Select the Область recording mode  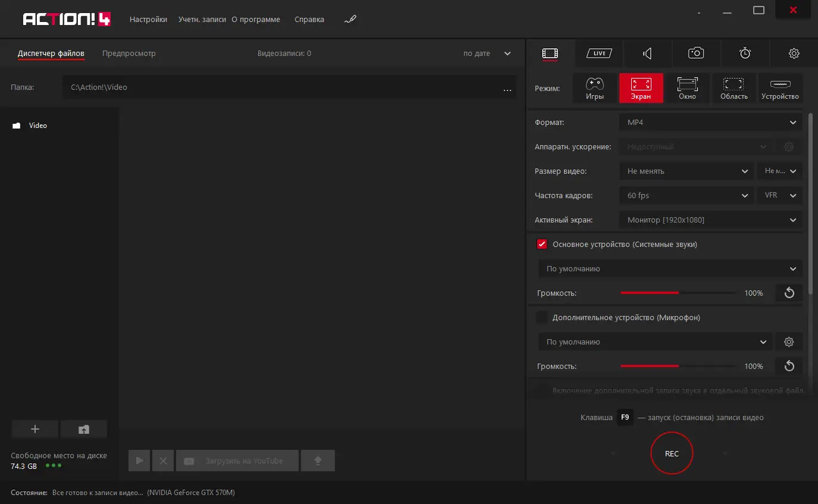pos(734,88)
